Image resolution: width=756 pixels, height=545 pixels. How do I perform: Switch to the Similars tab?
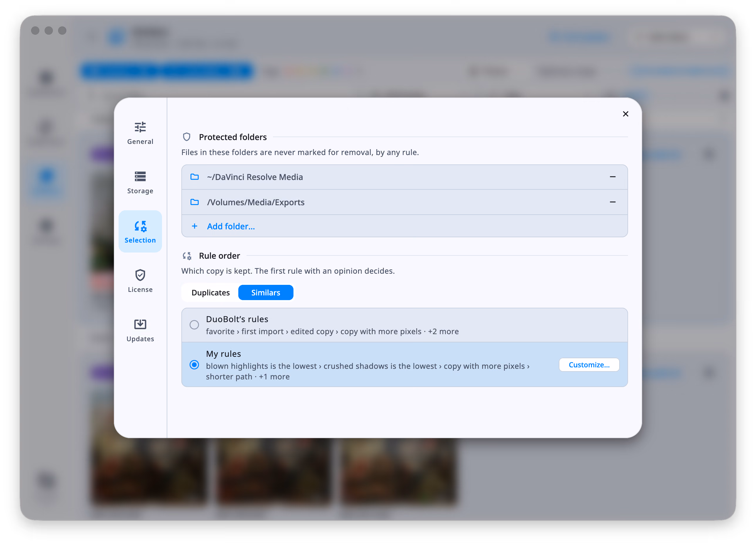click(266, 292)
